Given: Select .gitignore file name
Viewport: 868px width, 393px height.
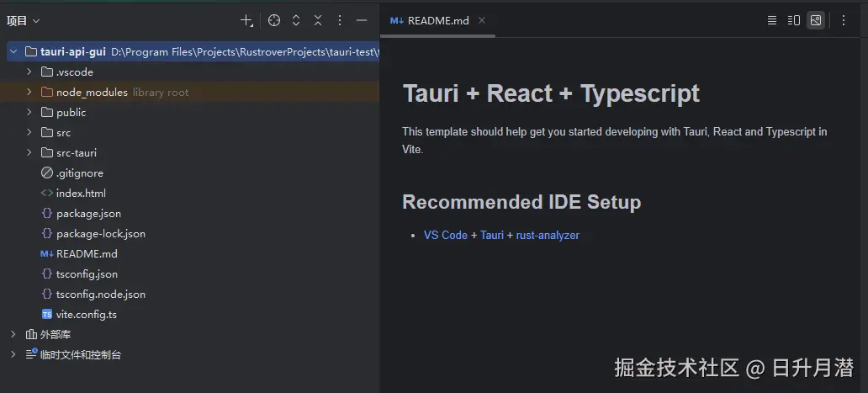Looking at the screenshot, I should pos(80,173).
